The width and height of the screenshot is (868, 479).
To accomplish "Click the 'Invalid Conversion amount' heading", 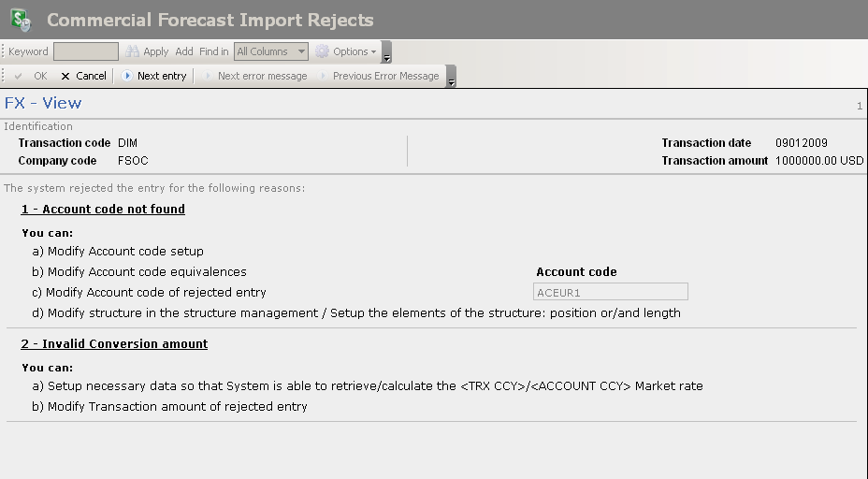I will tap(124, 343).
